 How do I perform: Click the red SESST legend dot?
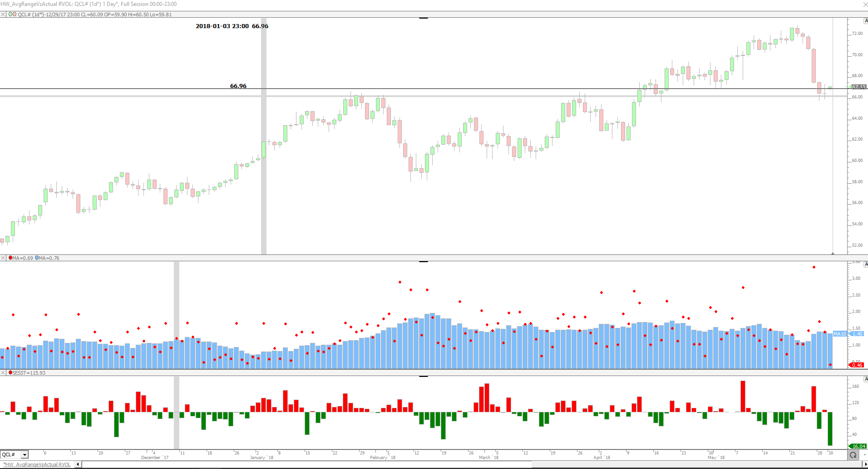[x=10, y=373]
